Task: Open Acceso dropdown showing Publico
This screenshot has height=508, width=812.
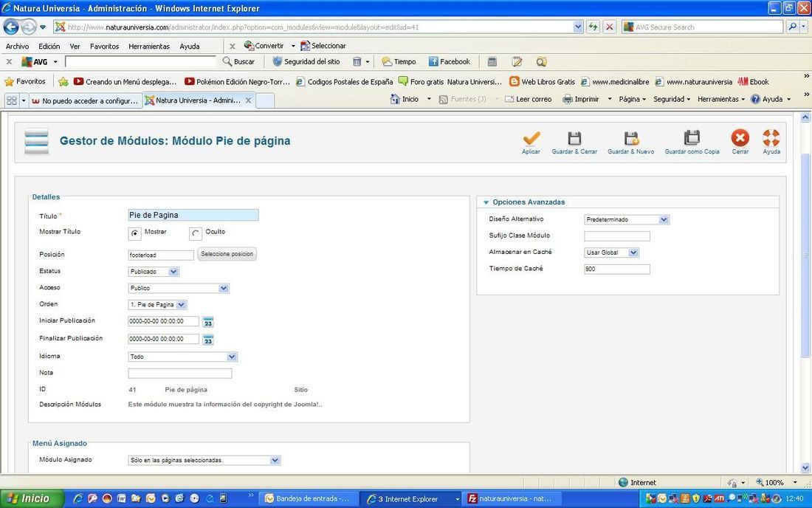Action: [x=178, y=288]
